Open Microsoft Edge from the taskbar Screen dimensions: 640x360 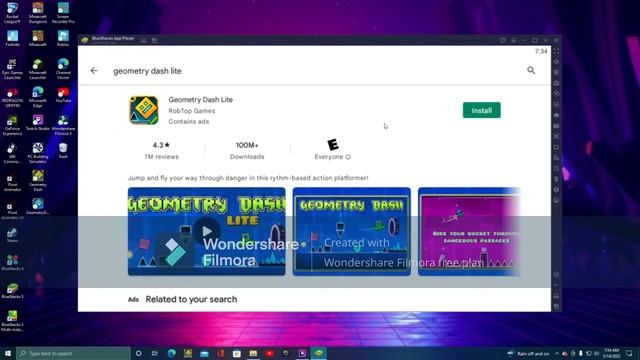pos(171,353)
